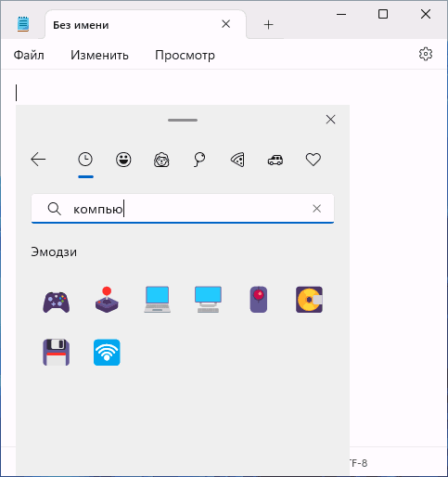Viewport: 448px width, 477px height.
Task: Close the Notepad window
Action: click(426, 14)
